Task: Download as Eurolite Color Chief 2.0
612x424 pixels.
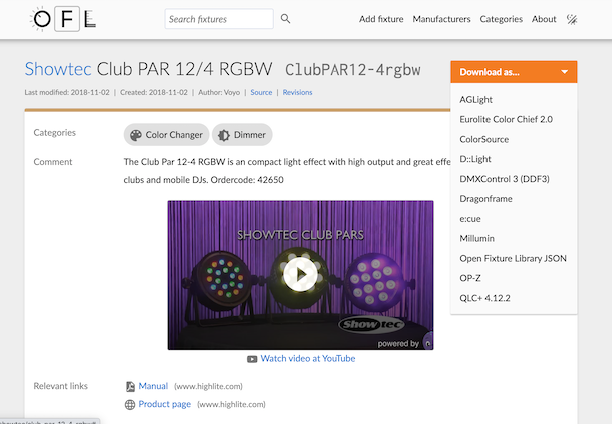Action: 514,119
